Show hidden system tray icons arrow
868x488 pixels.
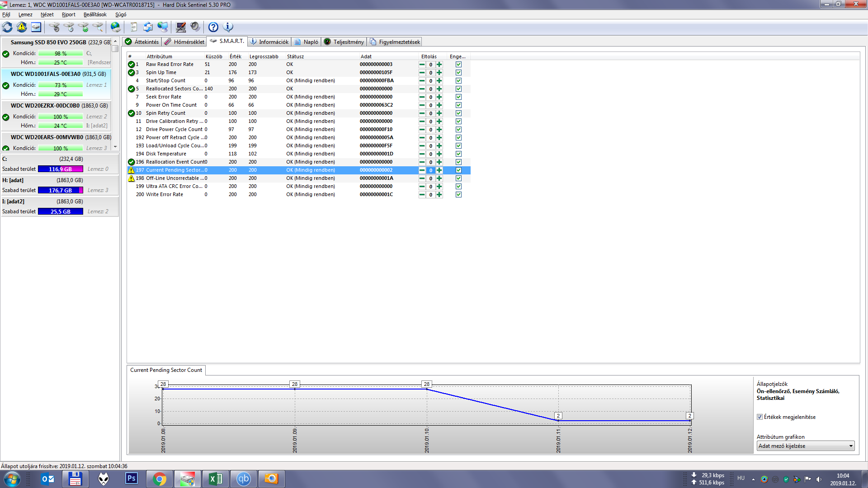[753, 479]
